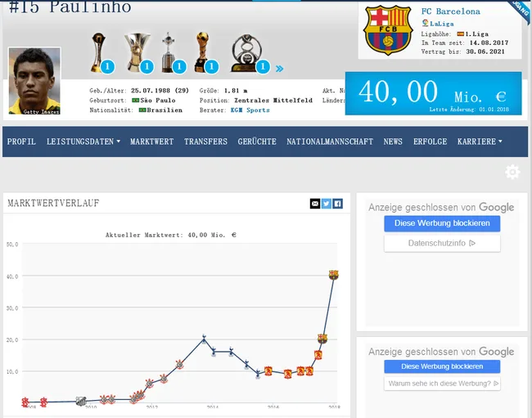This screenshot has height=418, width=532.
Task: Show more trophies with double arrow
Action: [279, 69]
